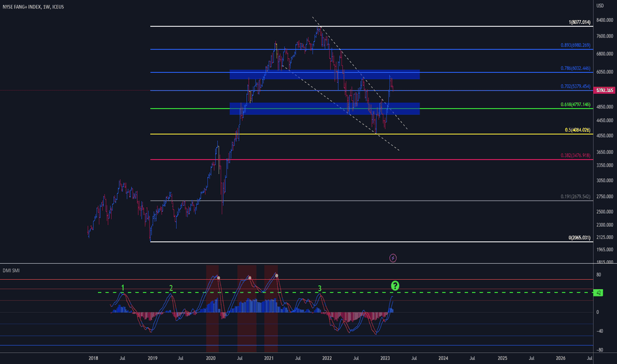
Task: Click the 2025 label on time axis
Action: tap(502, 358)
